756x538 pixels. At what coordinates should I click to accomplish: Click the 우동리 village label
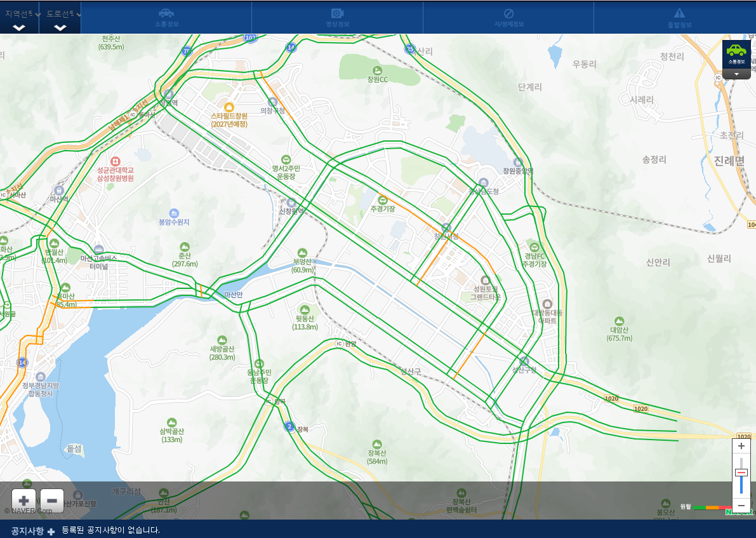pos(585,64)
